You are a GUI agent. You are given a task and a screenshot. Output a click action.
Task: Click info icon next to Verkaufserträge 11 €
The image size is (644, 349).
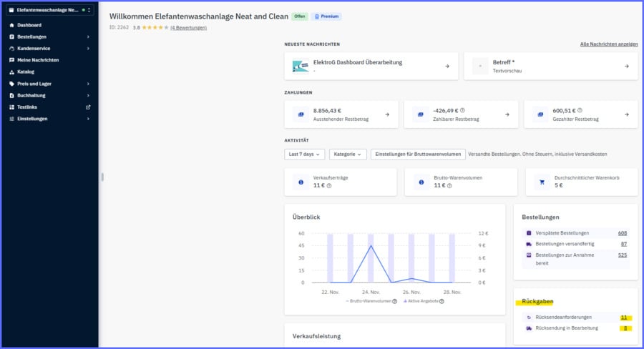(329, 186)
